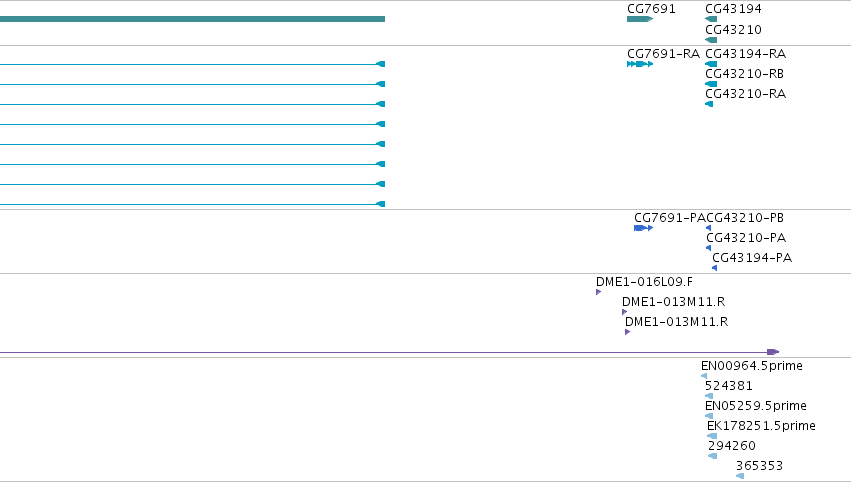851x482 pixels.
Task: Open the EK178251.5prime feature label
Action: 761,426
